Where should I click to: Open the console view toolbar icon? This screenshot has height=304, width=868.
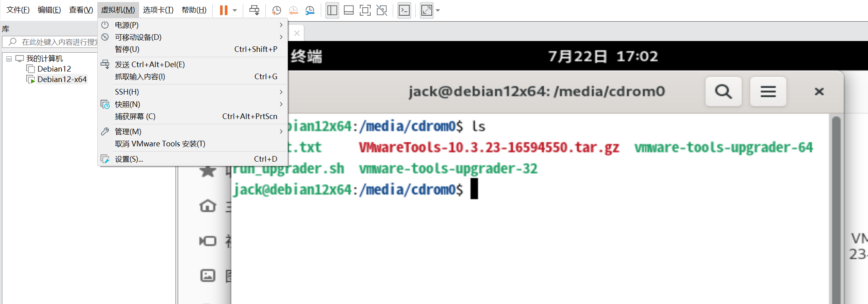pyautogui.click(x=404, y=10)
